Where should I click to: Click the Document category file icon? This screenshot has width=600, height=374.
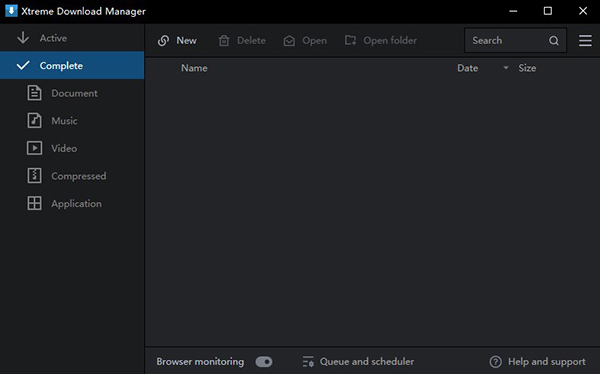[34, 93]
